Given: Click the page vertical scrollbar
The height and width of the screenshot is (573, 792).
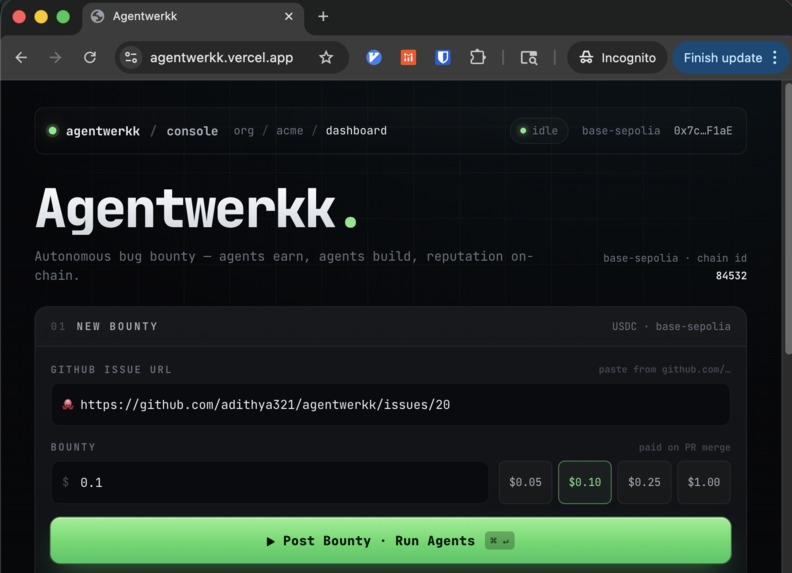Looking at the screenshot, I should coord(788,219).
